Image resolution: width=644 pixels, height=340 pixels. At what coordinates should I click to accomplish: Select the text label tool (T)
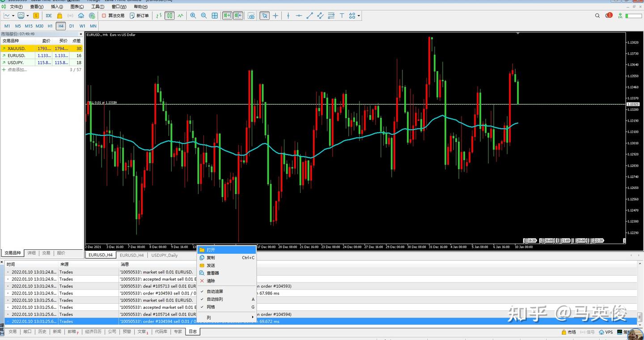[x=342, y=16]
